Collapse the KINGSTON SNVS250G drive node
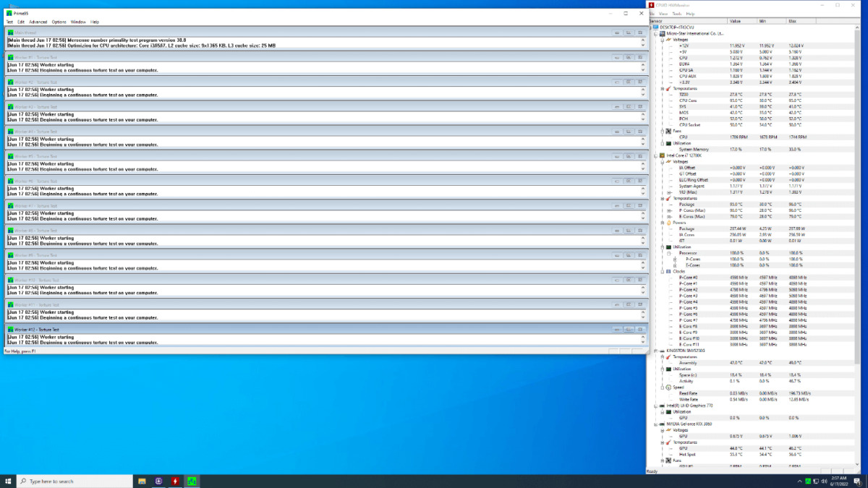868x488 pixels. coord(656,351)
